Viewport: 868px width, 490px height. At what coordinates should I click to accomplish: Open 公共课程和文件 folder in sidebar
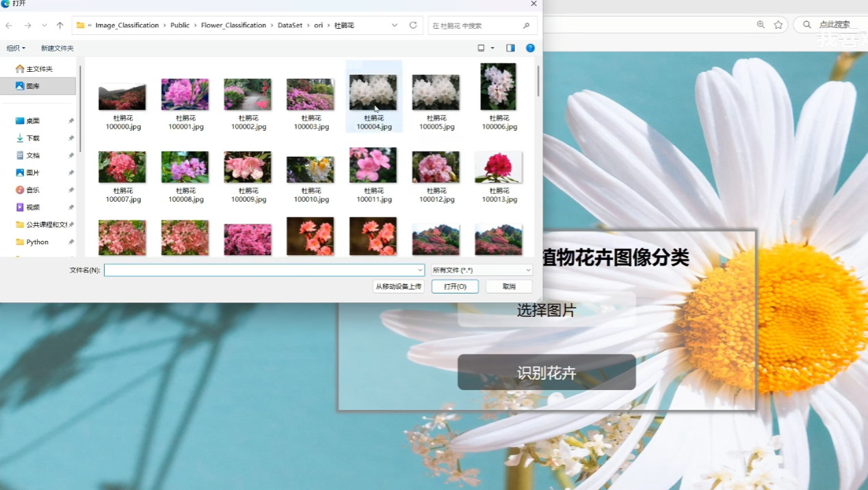click(x=41, y=224)
